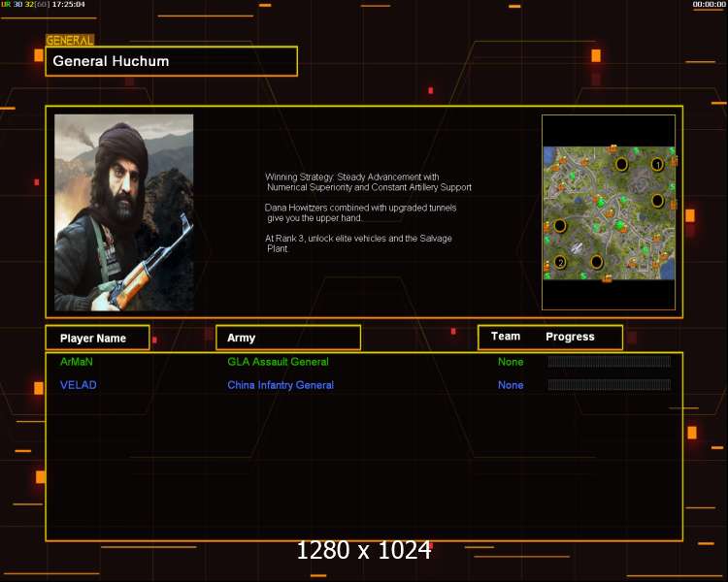Screen dimensions: 728x582
Task: Click the Army column header
Action: 287,338
